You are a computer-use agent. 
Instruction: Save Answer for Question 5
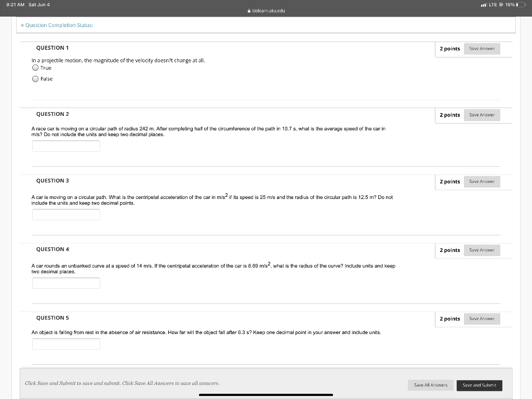(x=482, y=318)
